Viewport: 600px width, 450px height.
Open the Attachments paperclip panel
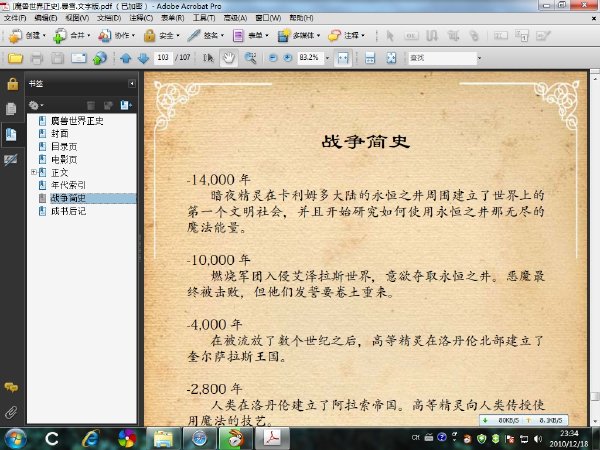[11, 412]
